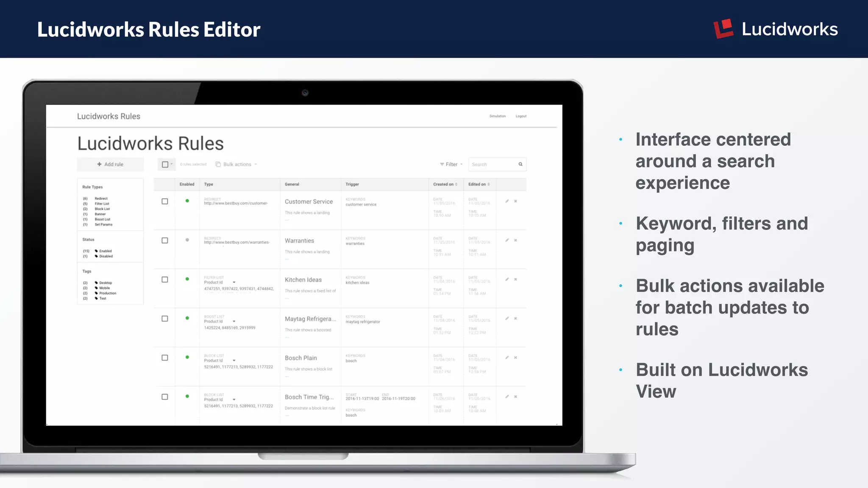Select the Customer Service rule checkbox
Viewport: 868px width, 488px height.
click(165, 202)
